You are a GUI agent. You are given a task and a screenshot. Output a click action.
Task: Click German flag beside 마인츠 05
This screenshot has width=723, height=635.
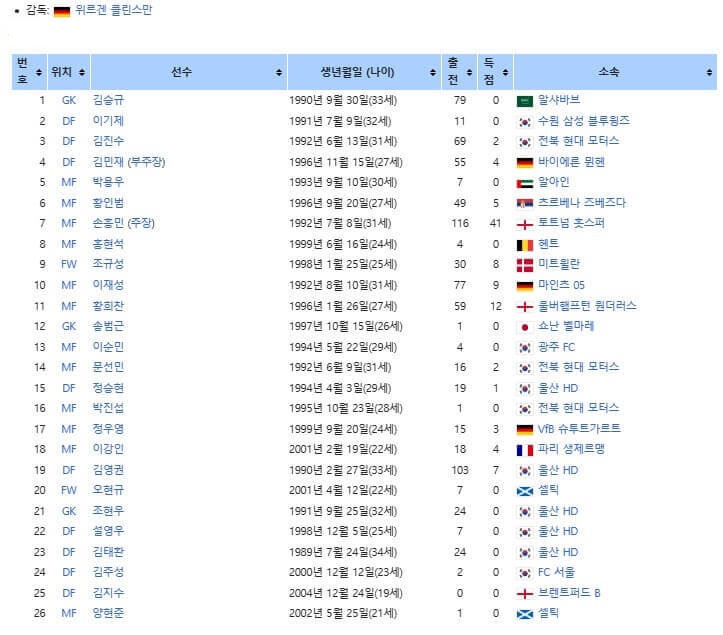tap(525, 286)
